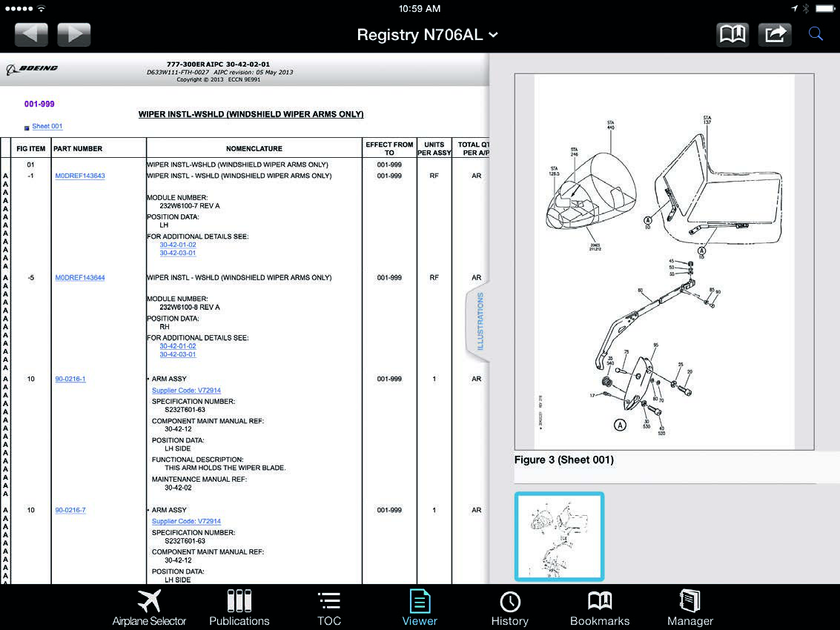Open part number 90-0216-1
Viewport: 840px width, 630px height.
pos(70,379)
